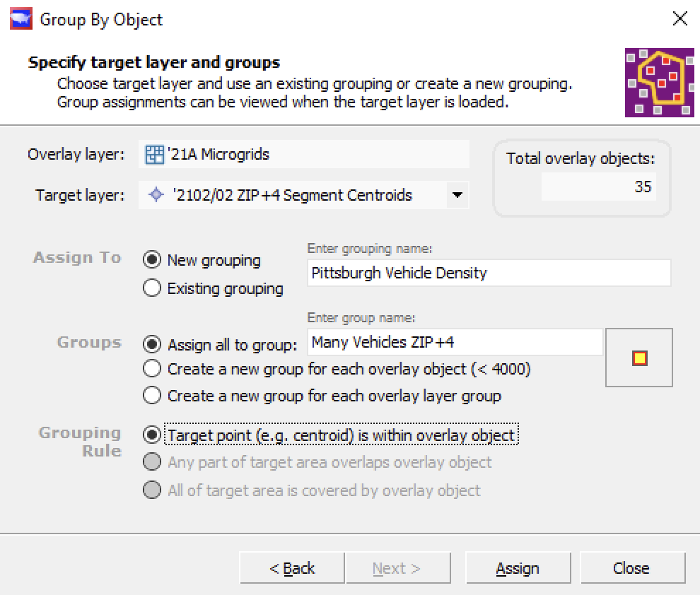Click the Many Vehicles ZIP+4 group name field
This screenshot has width=700, height=595.
[453, 342]
